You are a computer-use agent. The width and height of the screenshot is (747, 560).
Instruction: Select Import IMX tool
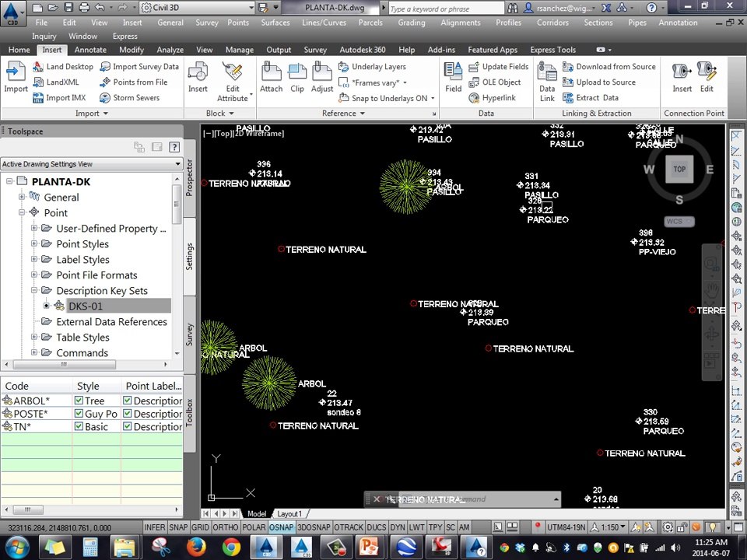pyautogui.click(x=59, y=98)
